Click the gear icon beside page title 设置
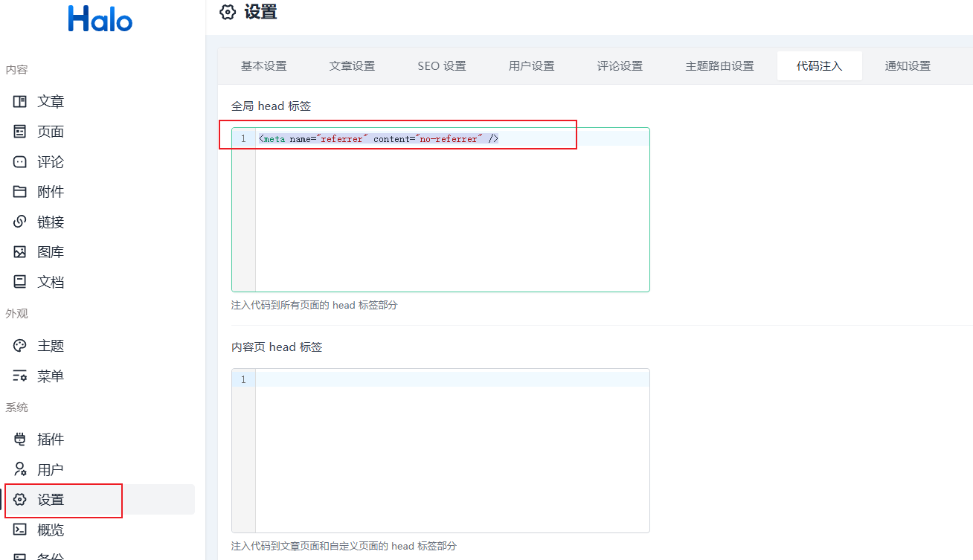This screenshot has height=560, width=973. (228, 12)
